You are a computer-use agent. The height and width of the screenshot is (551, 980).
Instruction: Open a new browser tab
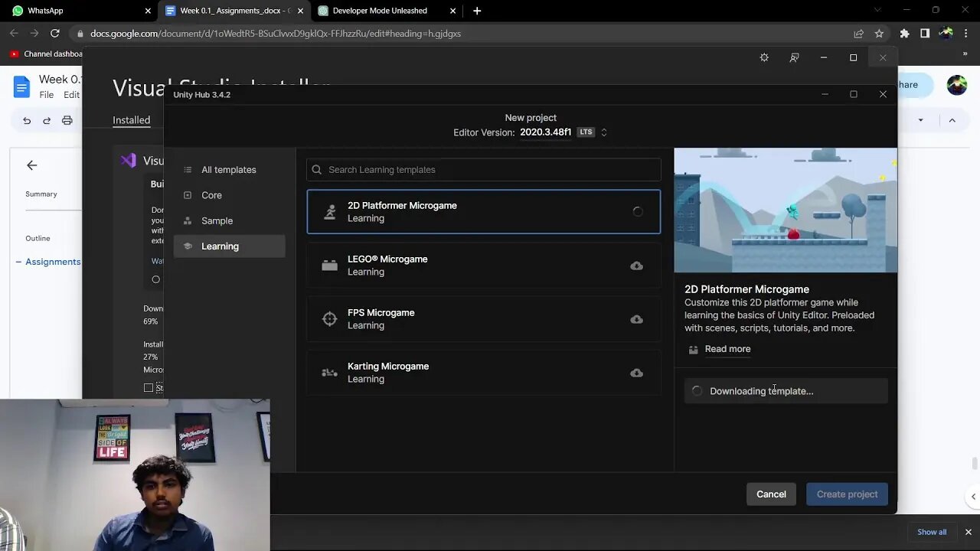(x=477, y=11)
